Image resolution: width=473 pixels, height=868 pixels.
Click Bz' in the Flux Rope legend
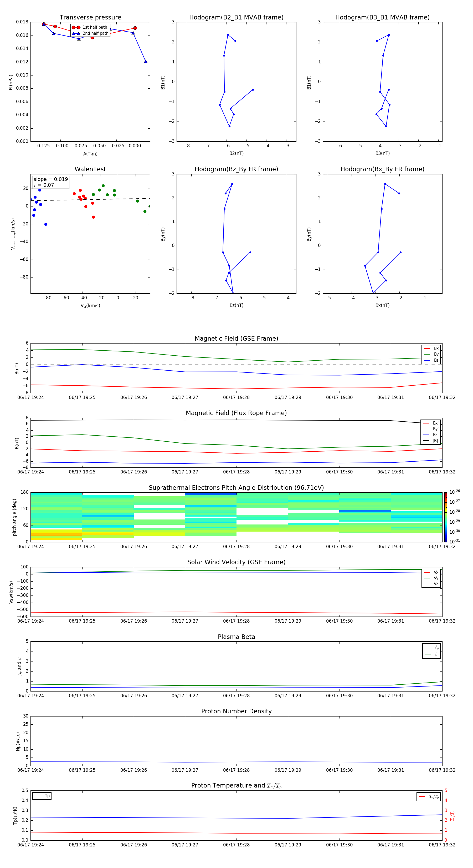(436, 435)
